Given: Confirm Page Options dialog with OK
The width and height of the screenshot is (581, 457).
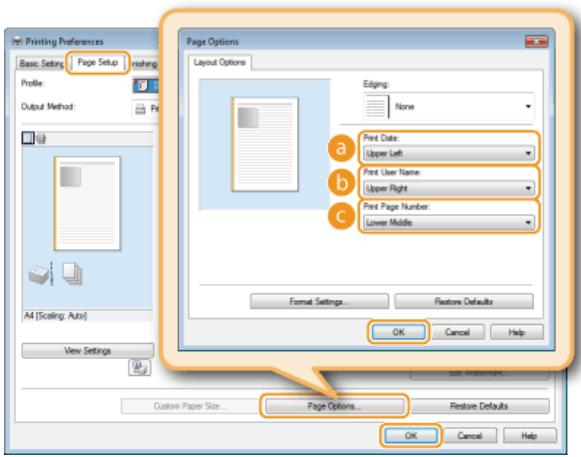Looking at the screenshot, I should pyautogui.click(x=399, y=332).
